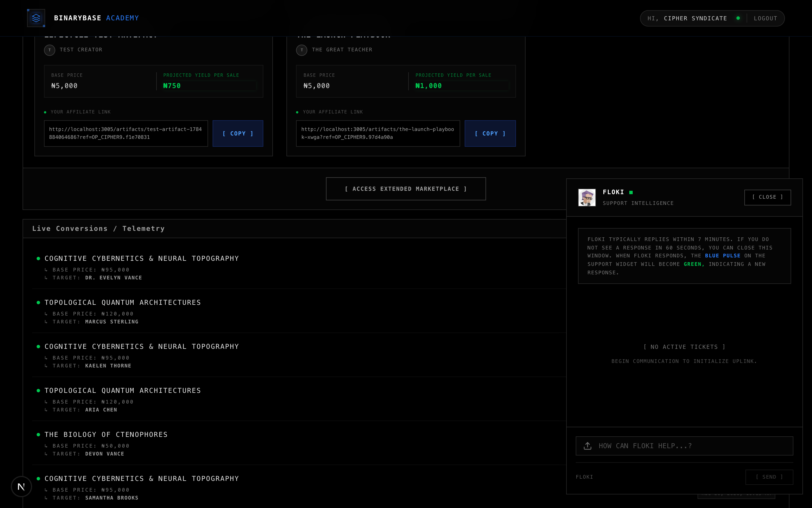Select the Topological Quantum row for Marcus Sterling
Viewport: 812px width, 508px height.
(x=299, y=311)
